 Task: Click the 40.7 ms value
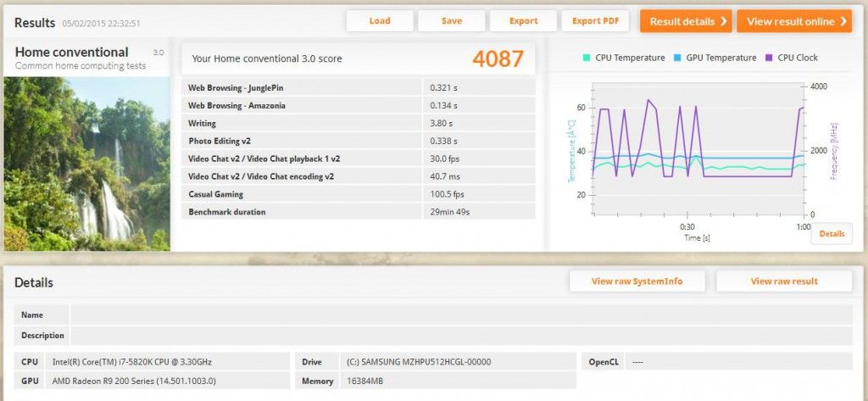[x=444, y=176]
